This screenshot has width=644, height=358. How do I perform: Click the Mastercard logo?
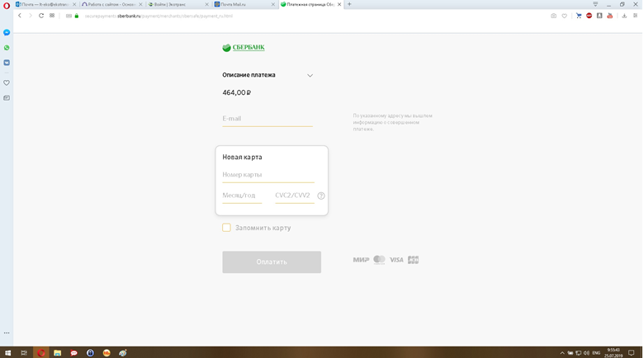click(x=379, y=260)
